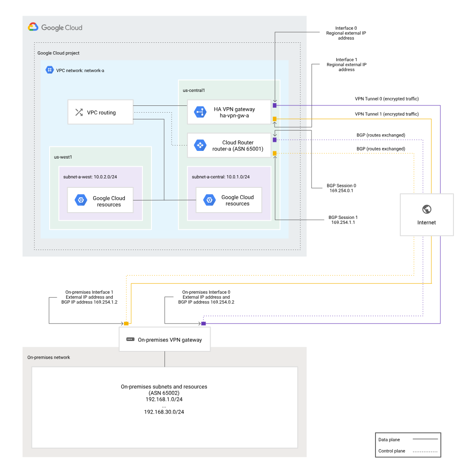Click 'On-premises subnets and resources' text

164,387
